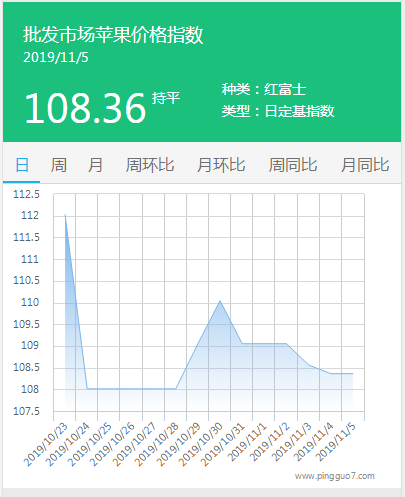Image resolution: width=405 pixels, height=497 pixels.
Task: Click the x-axis label 2019/10/28
Action: click(x=156, y=444)
